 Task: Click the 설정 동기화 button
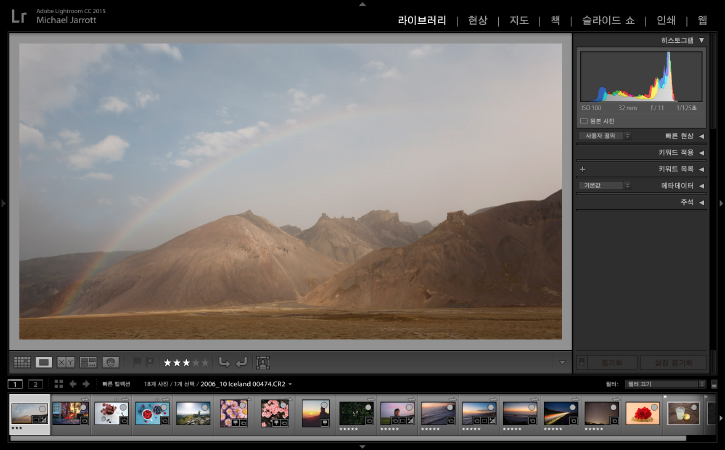(x=674, y=363)
